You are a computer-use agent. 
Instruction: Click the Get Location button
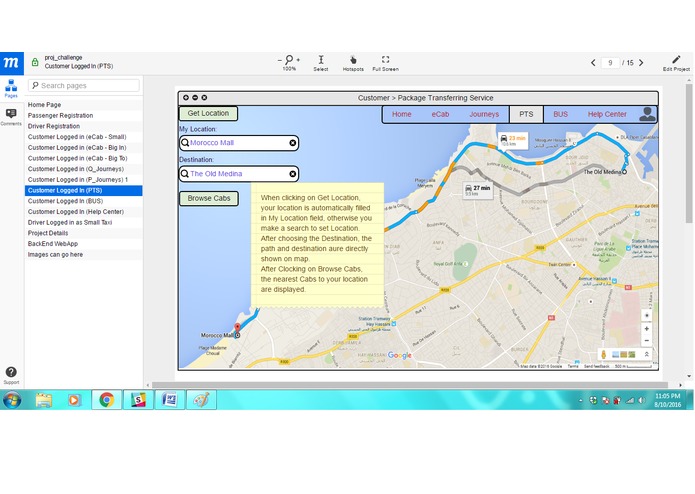pyautogui.click(x=208, y=113)
